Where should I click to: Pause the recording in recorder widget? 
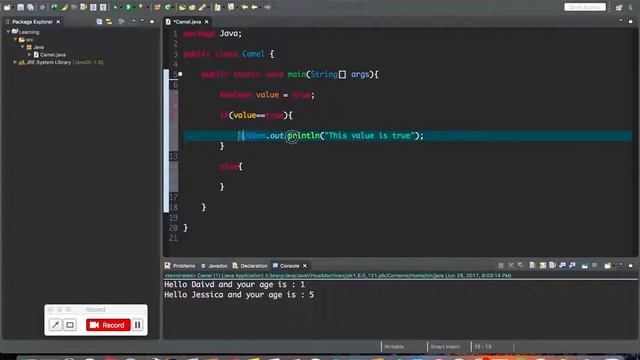[x=138, y=325]
